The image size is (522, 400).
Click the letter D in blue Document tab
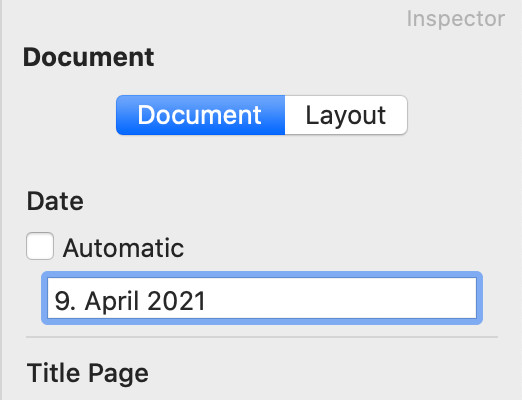(x=146, y=115)
